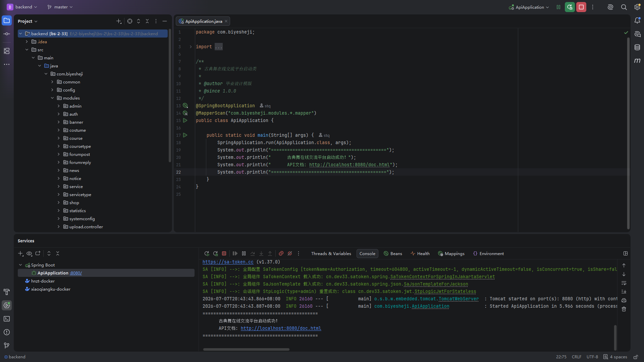
Task: Resume program in debugger toolbar
Action: tap(235, 254)
